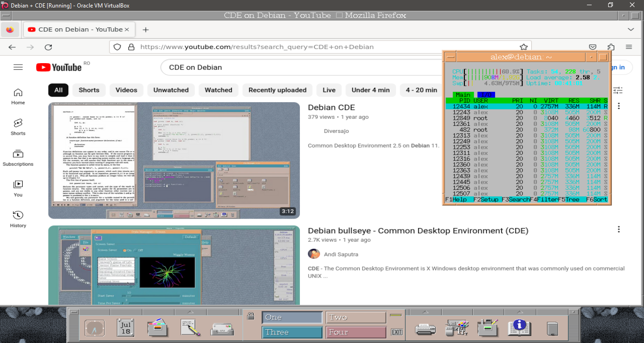Expand the subpanel arrow above the text editor icon
This screenshot has width=644, height=343.
190,312
